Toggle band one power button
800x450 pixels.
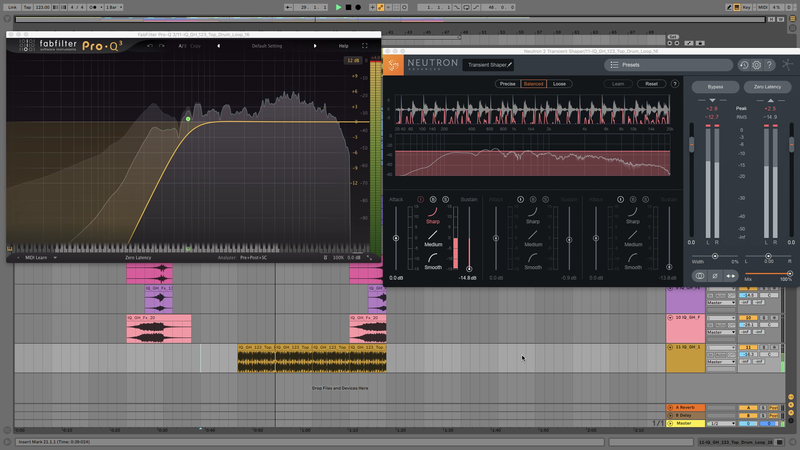[420, 199]
